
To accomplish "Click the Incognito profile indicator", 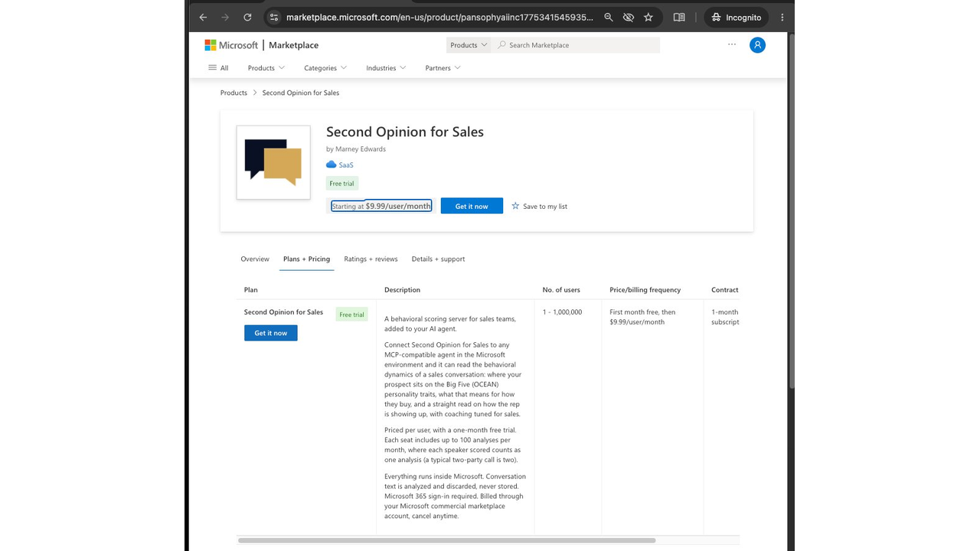I will coord(736,17).
